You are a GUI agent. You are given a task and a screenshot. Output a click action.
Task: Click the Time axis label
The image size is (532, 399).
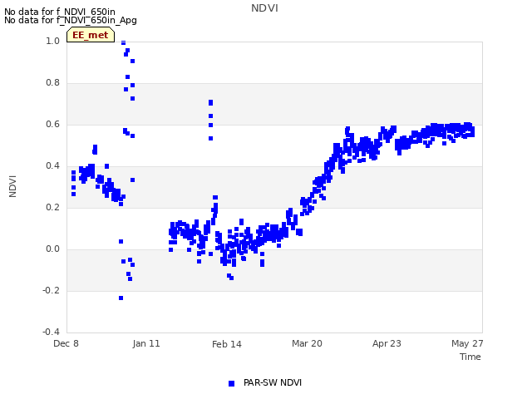coord(470,357)
